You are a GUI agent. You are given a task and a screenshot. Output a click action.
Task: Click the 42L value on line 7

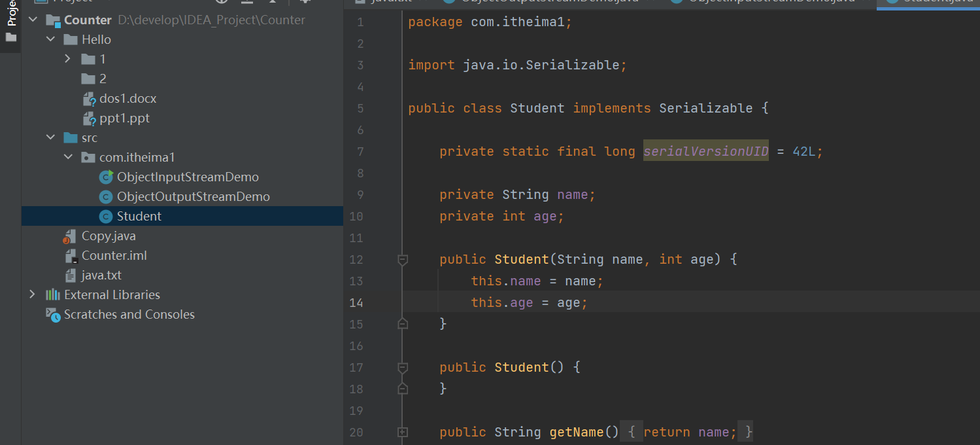[803, 152]
